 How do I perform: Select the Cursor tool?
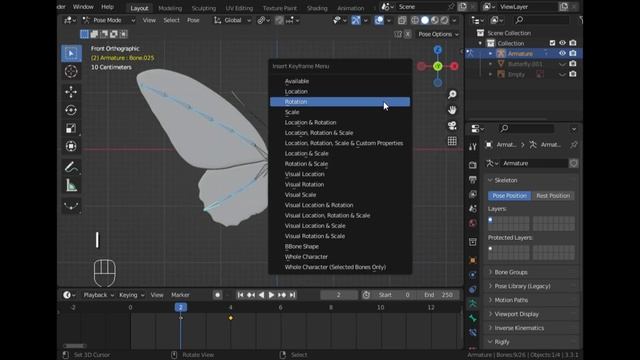tap(71, 71)
